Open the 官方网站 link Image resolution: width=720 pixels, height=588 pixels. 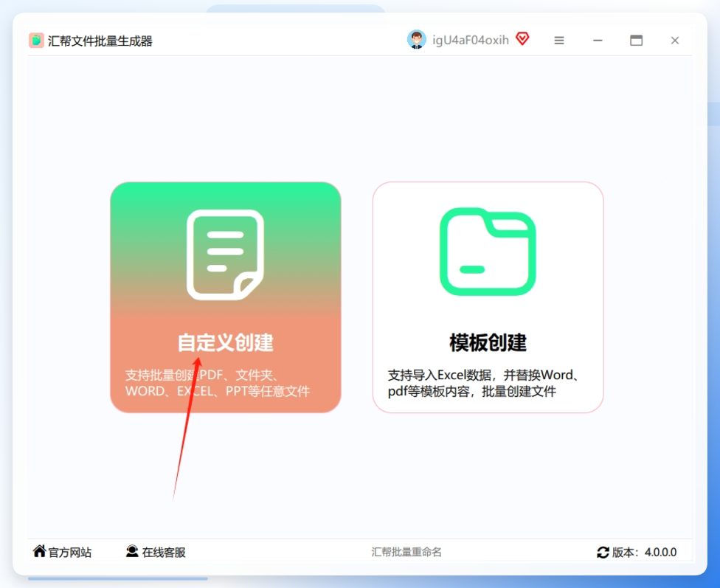coord(70,552)
